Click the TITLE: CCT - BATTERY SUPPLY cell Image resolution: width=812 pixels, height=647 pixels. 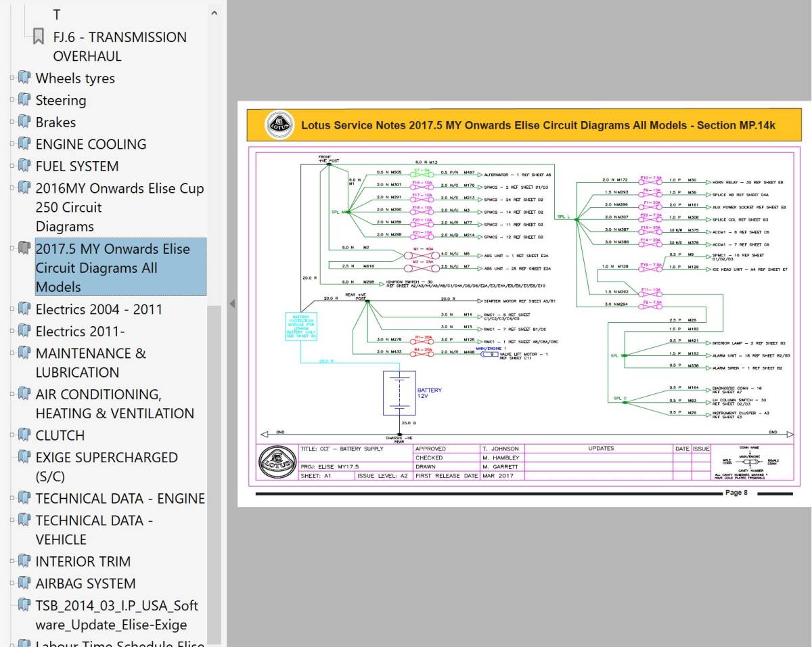(355, 449)
